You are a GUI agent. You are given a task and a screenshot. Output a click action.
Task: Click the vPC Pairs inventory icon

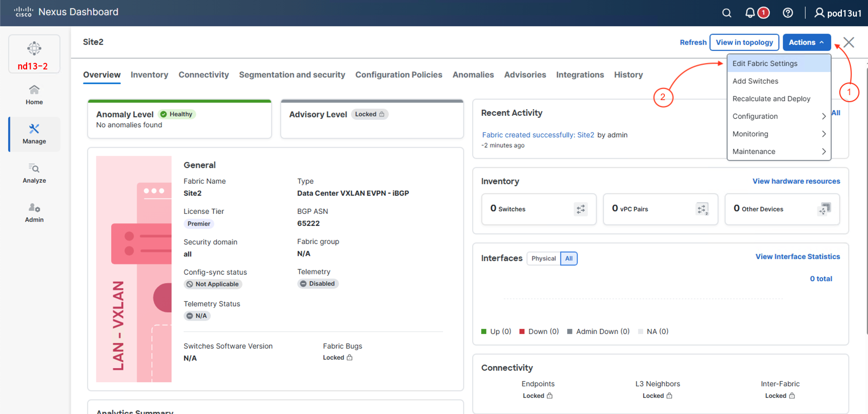click(702, 209)
